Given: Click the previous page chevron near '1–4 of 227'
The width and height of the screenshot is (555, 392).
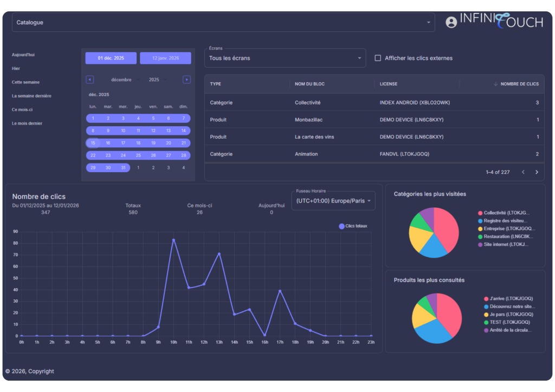Looking at the screenshot, I should click(x=523, y=172).
